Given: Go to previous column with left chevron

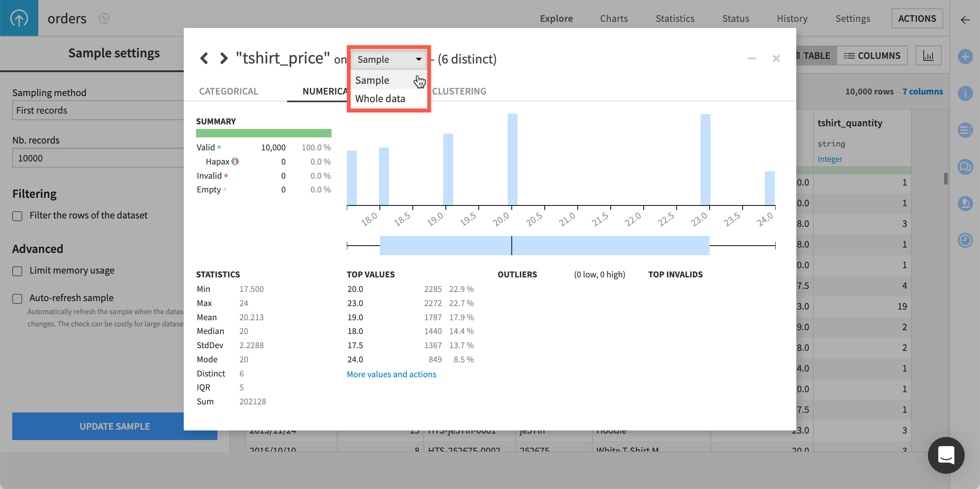Looking at the screenshot, I should (x=204, y=59).
